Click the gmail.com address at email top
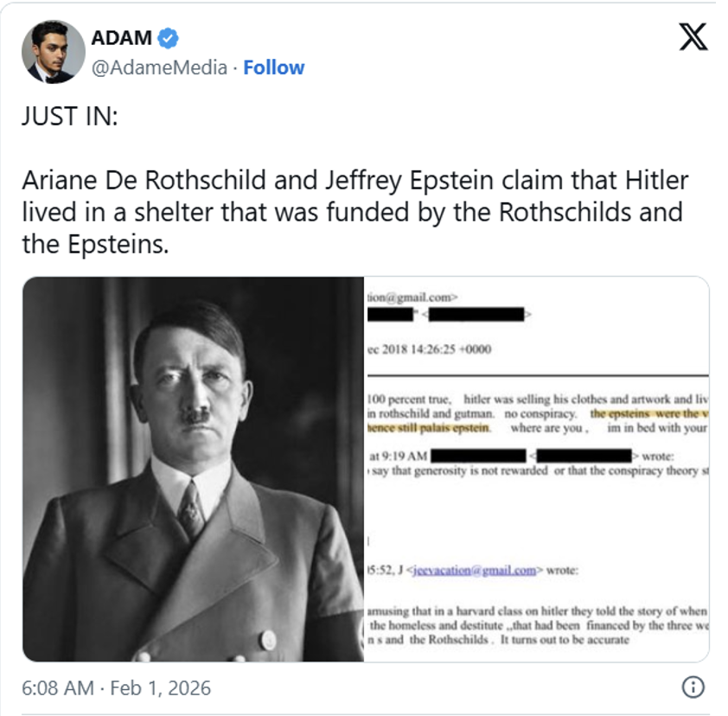The height and width of the screenshot is (716, 728). click(x=405, y=296)
